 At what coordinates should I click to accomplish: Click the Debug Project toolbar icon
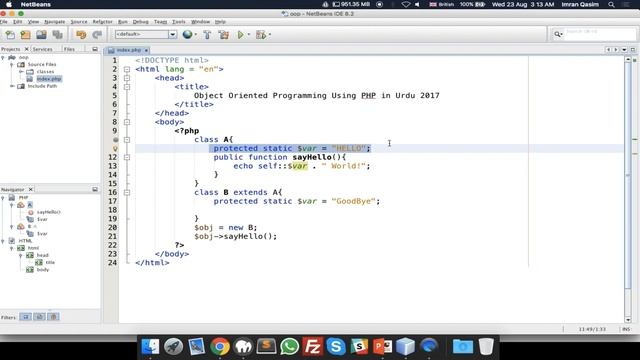pyautogui.click(x=260, y=35)
